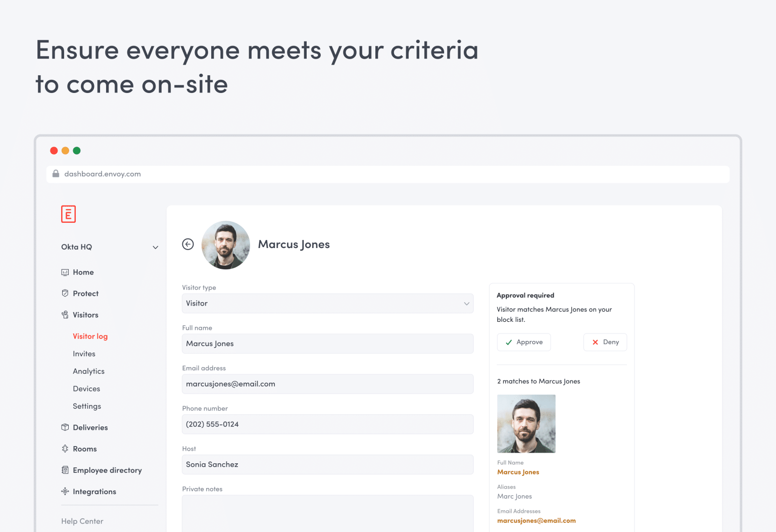Screen dimensions: 776x532
Task: Click the Envoy logo in the sidebar
Action: pos(68,214)
